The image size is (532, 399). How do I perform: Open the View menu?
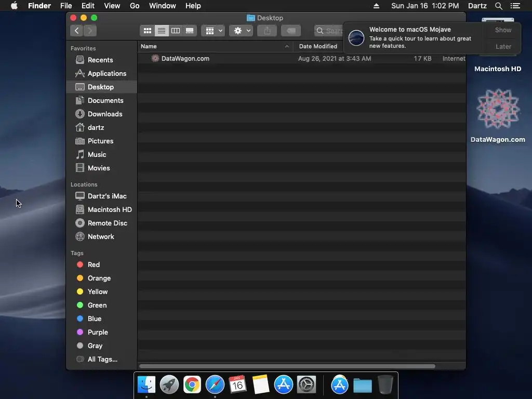coord(112,6)
